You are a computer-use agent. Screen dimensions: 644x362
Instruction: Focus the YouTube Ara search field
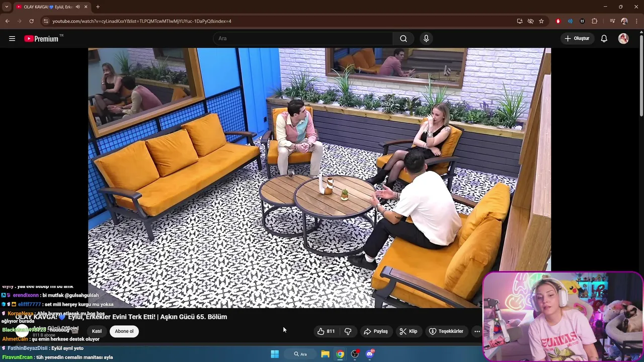pos(303,38)
